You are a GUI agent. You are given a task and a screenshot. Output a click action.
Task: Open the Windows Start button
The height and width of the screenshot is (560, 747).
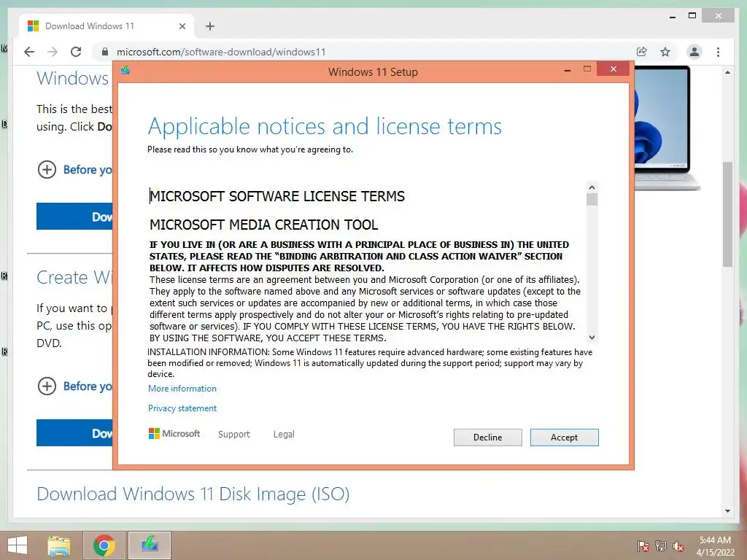pyautogui.click(x=18, y=545)
